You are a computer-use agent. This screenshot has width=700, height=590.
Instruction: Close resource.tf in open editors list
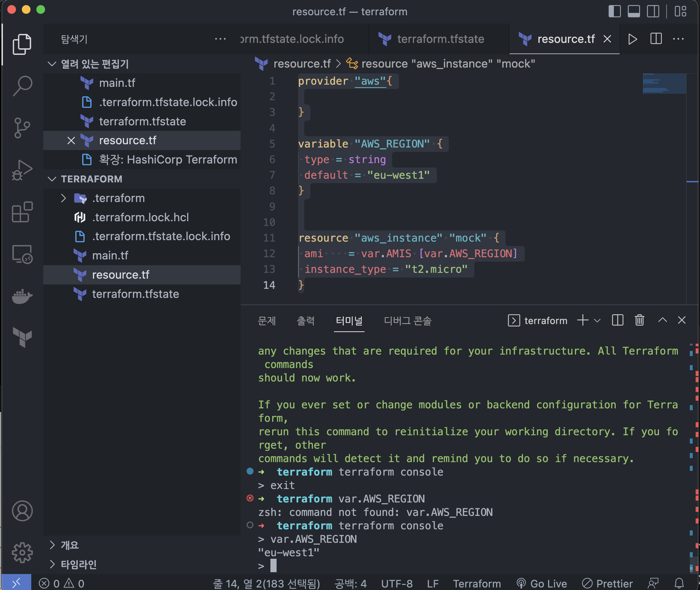point(71,141)
